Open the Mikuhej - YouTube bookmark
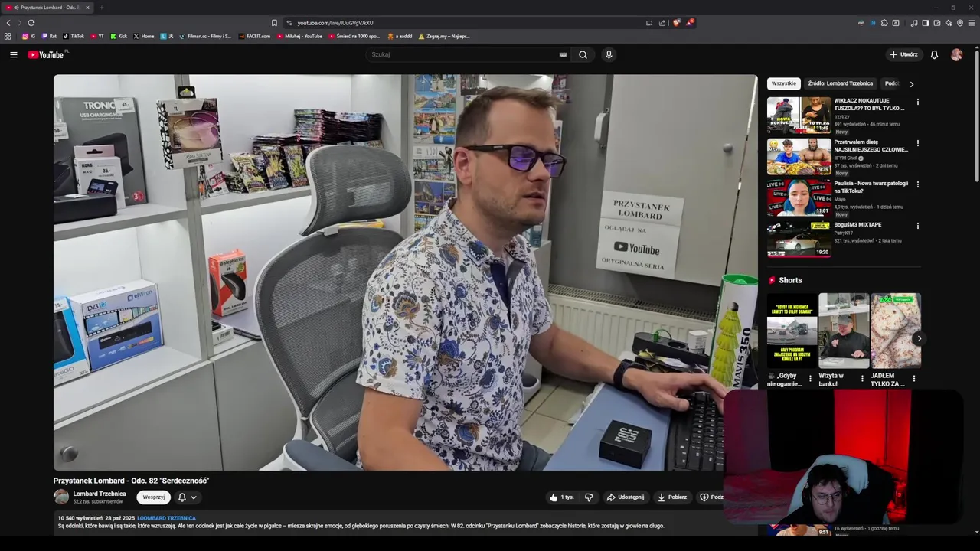This screenshot has height=551, width=980. coord(300,36)
